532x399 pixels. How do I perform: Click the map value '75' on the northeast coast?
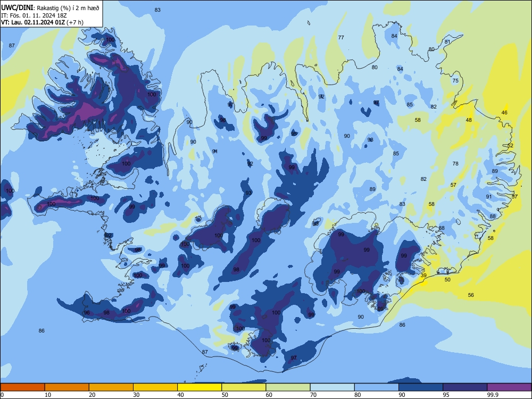tap(455, 81)
